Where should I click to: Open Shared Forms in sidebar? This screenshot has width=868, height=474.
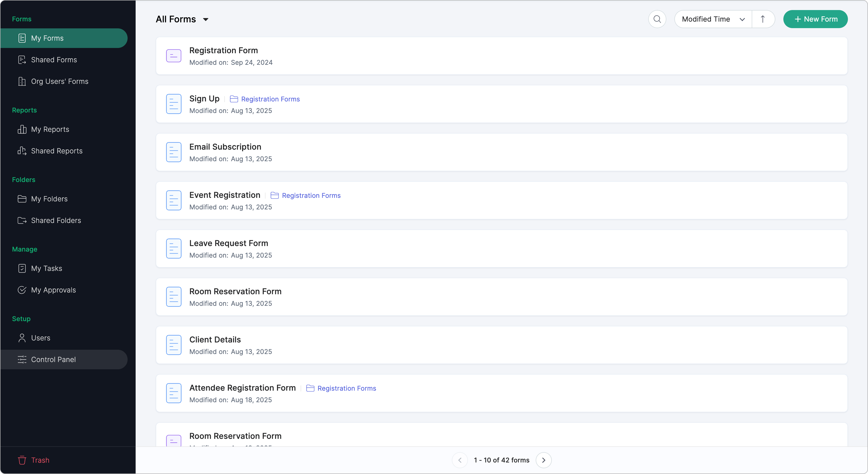54,60
